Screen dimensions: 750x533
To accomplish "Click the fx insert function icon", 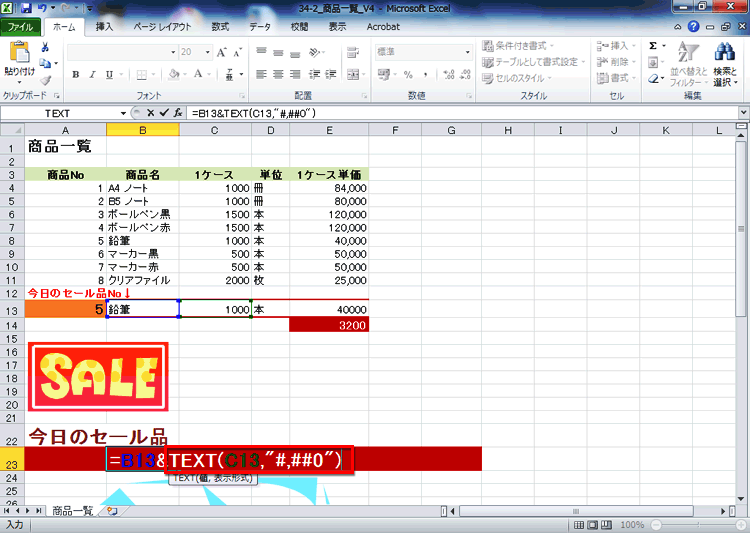I will point(177,113).
